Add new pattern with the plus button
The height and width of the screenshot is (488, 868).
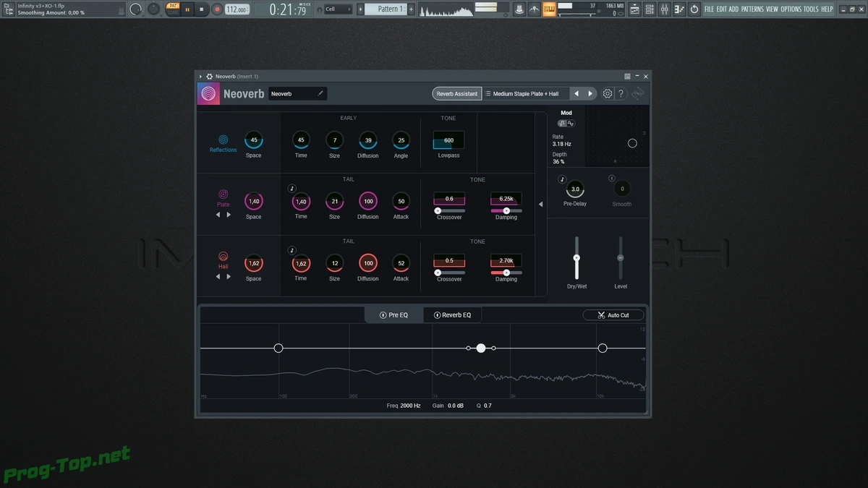tap(411, 9)
